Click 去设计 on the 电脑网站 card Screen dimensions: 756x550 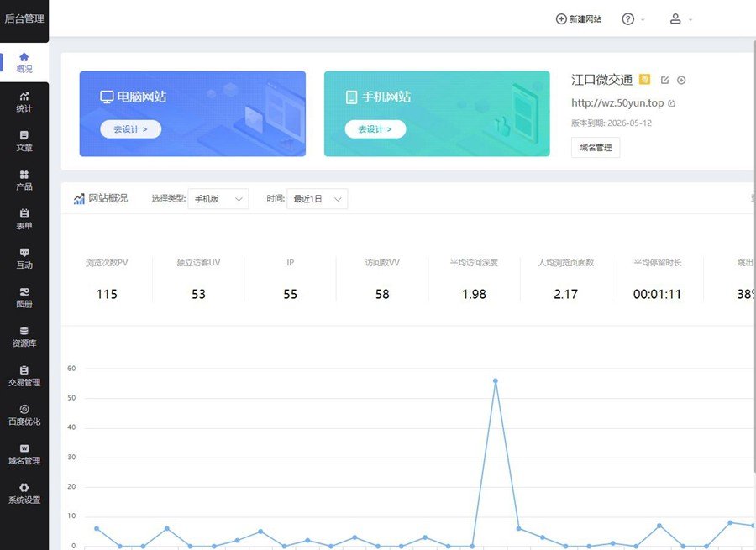[x=131, y=129]
